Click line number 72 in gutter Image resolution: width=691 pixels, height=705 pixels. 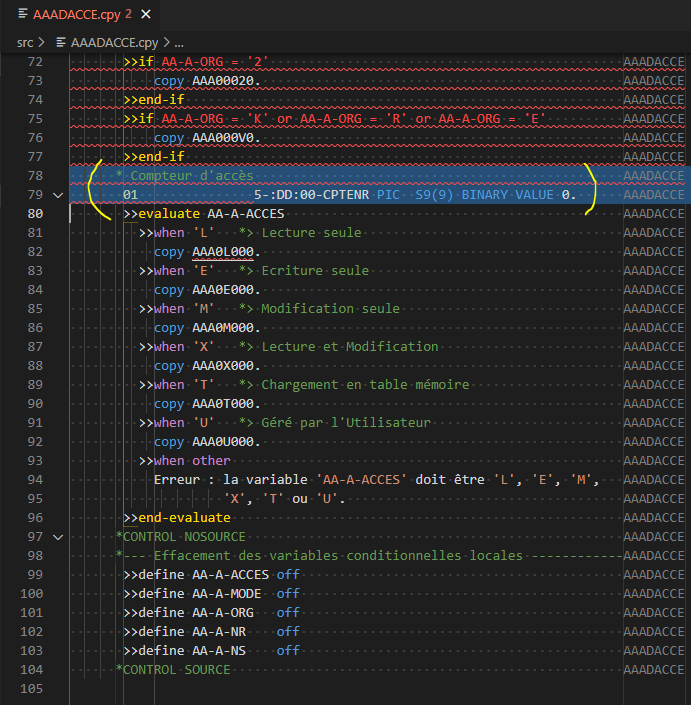[35, 62]
